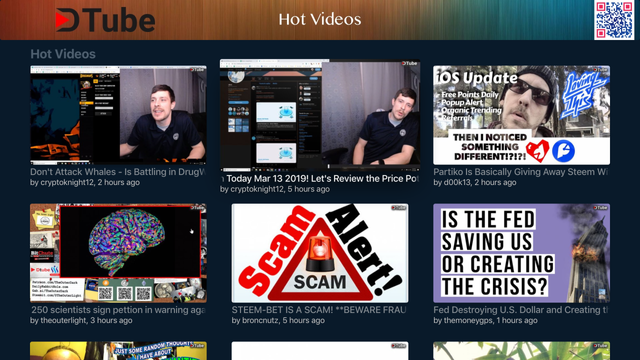Open the Scam Alert video thumbnail
The height and width of the screenshot is (360, 640).
point(320,253)
